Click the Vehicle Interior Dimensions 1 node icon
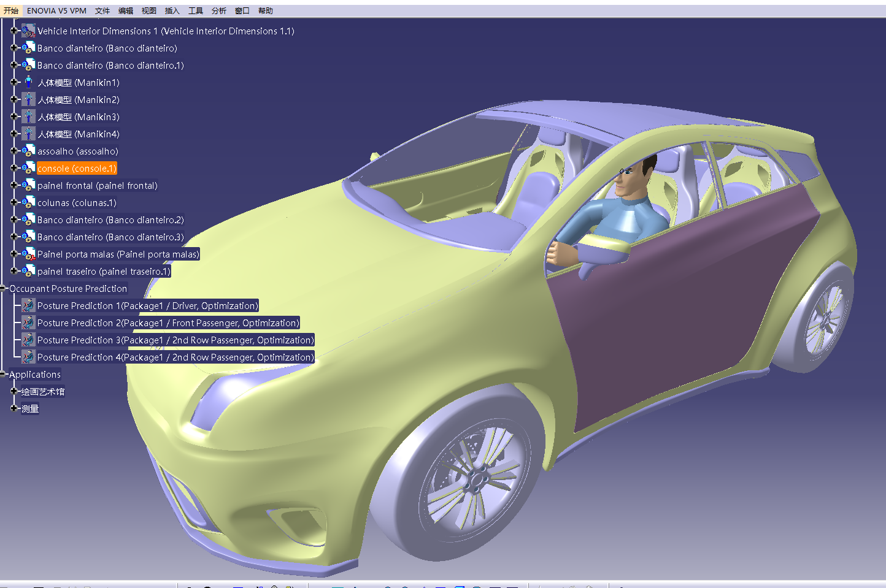The image size is (886, 588). pyautogui.click(x=28, y=31)
